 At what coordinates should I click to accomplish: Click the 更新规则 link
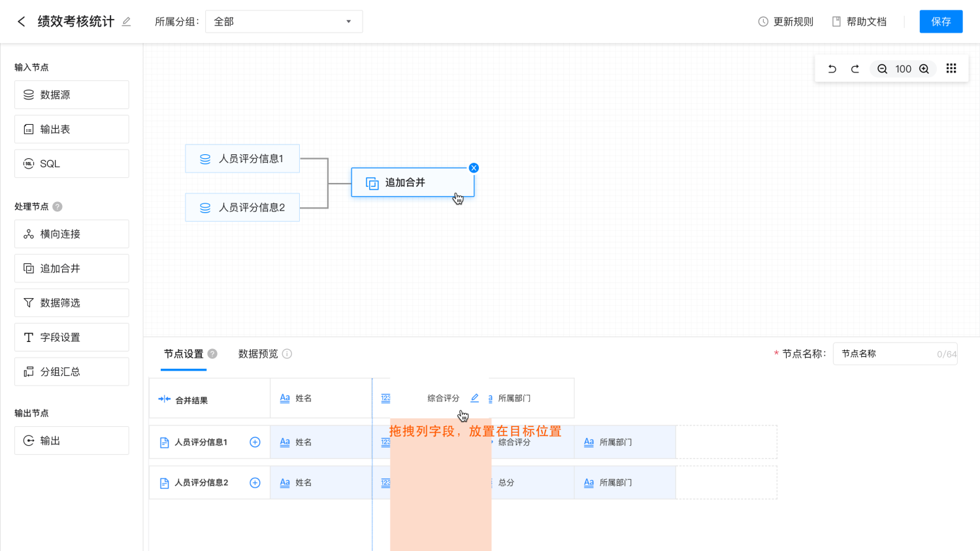(x=785, y=22)
